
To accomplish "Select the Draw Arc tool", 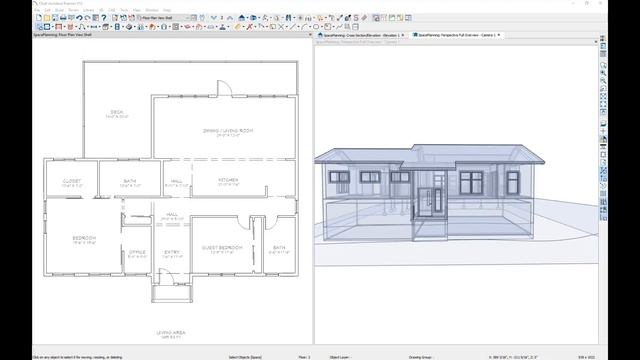I will coord(304,27).
